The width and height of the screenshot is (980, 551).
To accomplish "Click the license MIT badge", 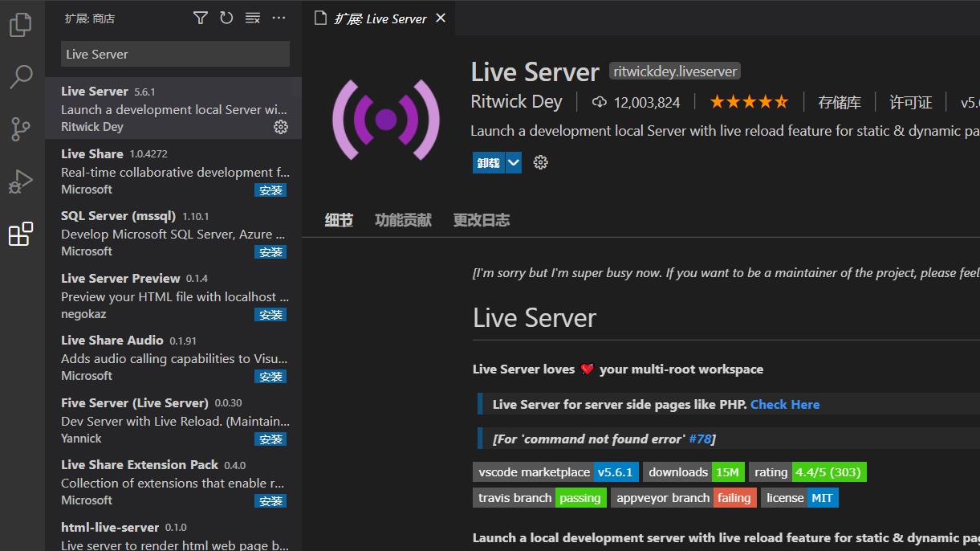I will point(799,498).
